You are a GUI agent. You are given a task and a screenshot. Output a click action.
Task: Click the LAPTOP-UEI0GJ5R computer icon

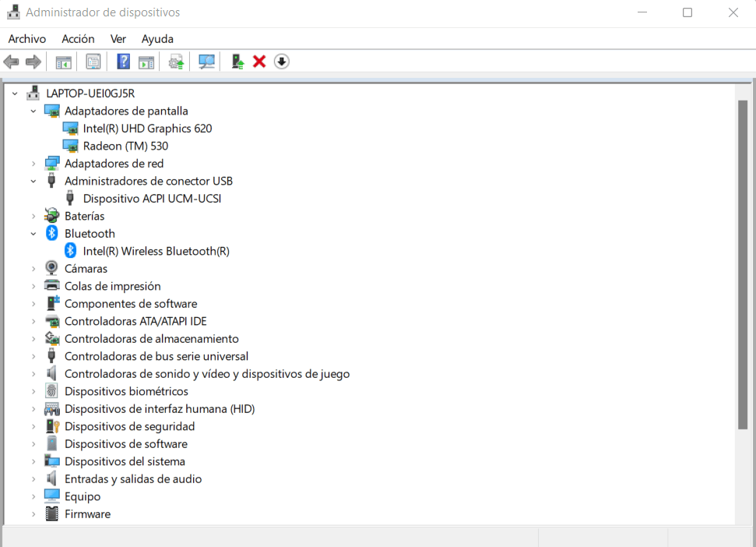pos(33,93)
